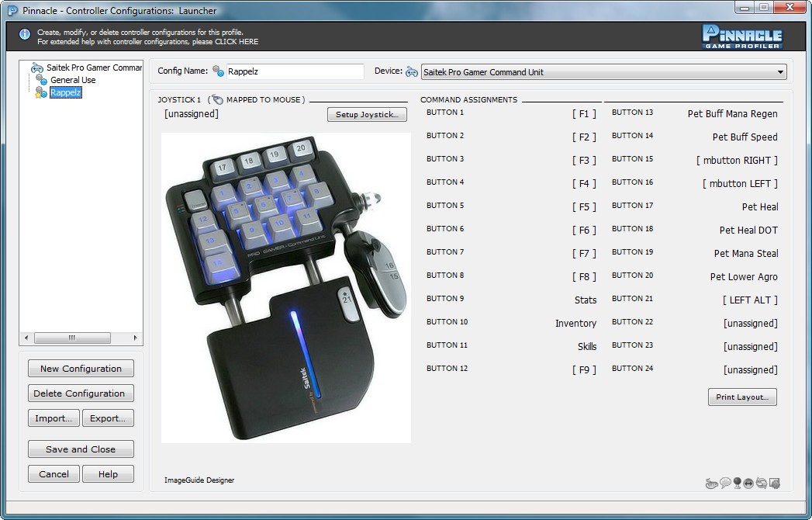The width and height of the screenshot is (812, 520).
Task: Open the Device dropdown list
Action: click(604, 72)
